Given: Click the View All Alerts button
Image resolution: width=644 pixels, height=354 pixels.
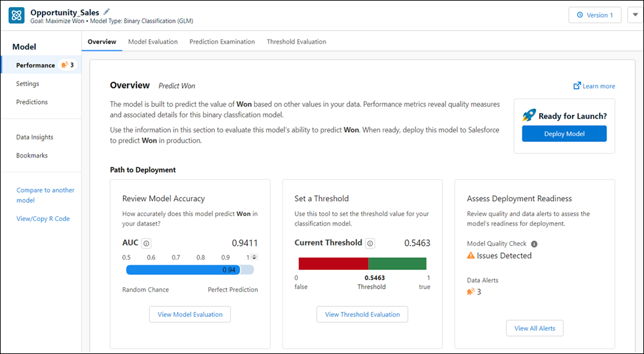Looking at the screenshot, I should [535, 328].
